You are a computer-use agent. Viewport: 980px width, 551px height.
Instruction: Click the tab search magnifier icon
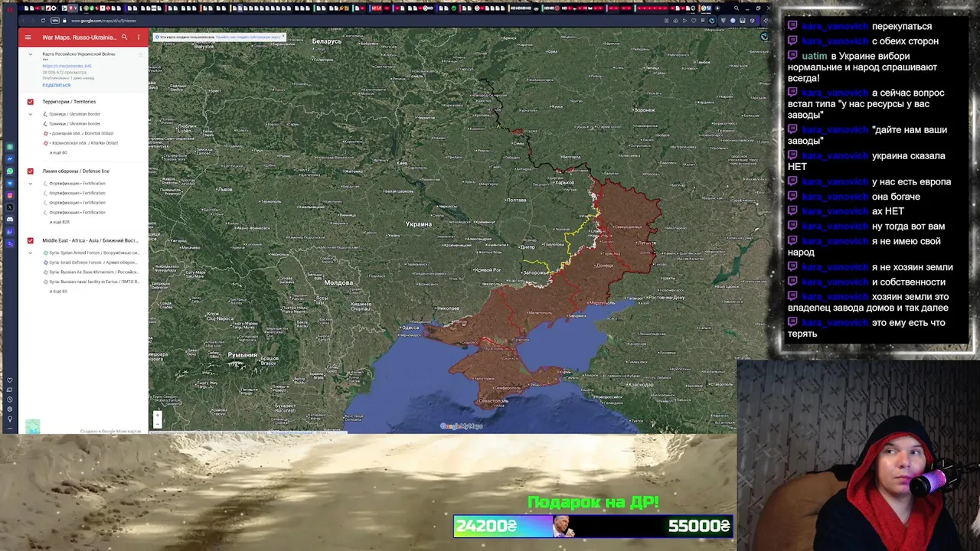click(x=737, y=8)
